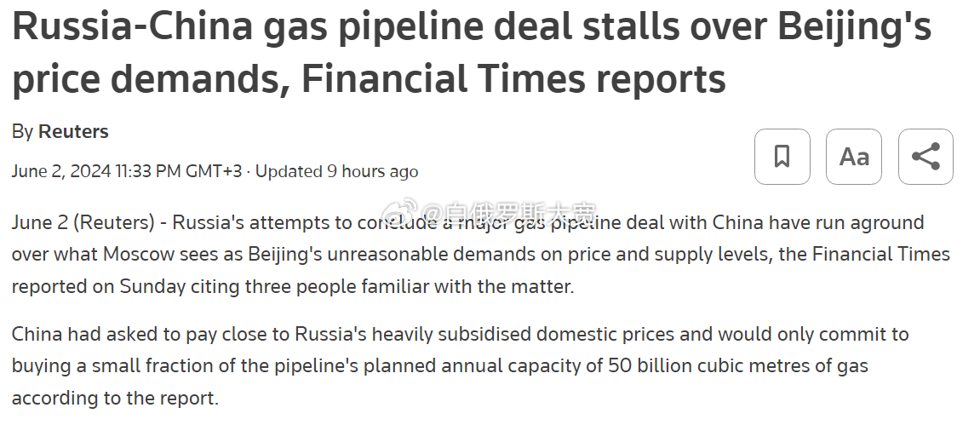Open the Reuters author byline link
This screenshot has width=980, height=425.
(x=73, y=132)
